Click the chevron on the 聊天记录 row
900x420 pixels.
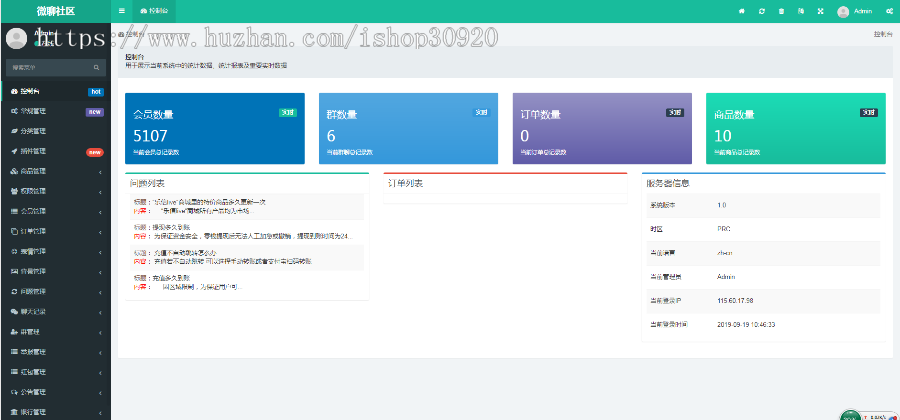coord(100,312)
